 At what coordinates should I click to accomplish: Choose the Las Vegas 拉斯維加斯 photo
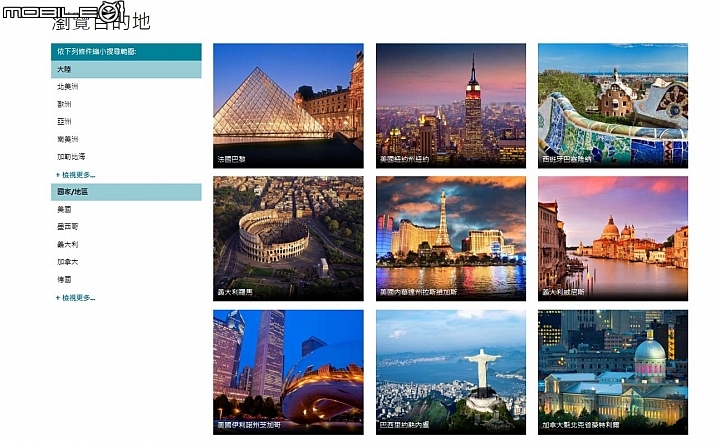[x=450, y=239]
